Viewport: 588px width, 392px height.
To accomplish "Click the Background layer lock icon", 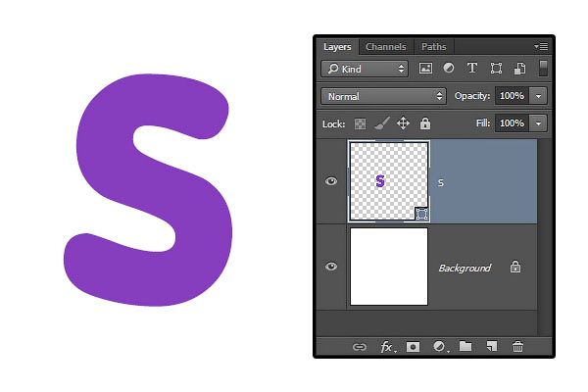I will click(515, 268).
